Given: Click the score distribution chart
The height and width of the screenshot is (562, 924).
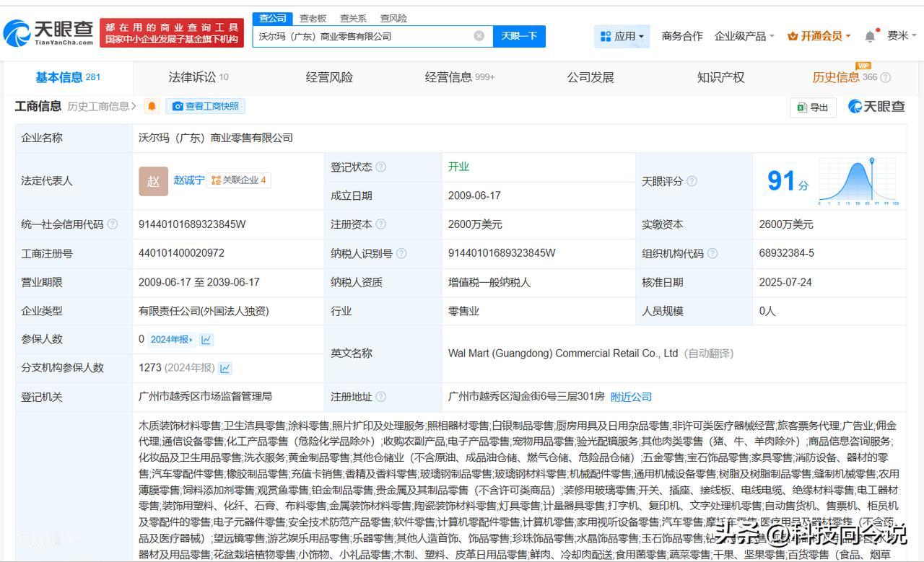Looking at the screenshot, I should pos(859,181).
